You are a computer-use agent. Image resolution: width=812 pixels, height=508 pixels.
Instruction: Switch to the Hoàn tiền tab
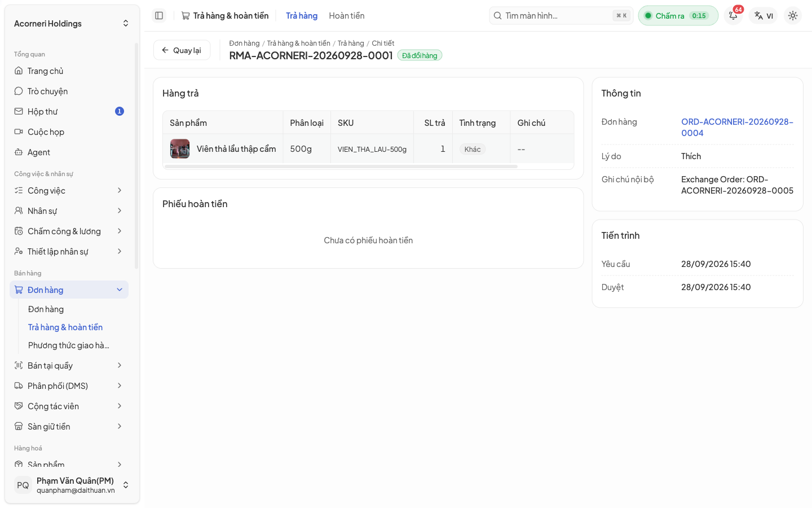click(347, 16)
